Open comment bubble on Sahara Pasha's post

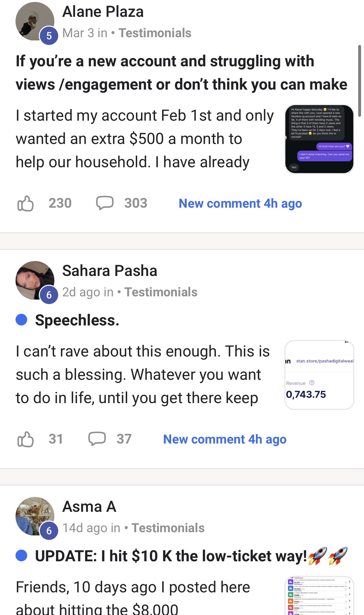click(x=97, y=439)
